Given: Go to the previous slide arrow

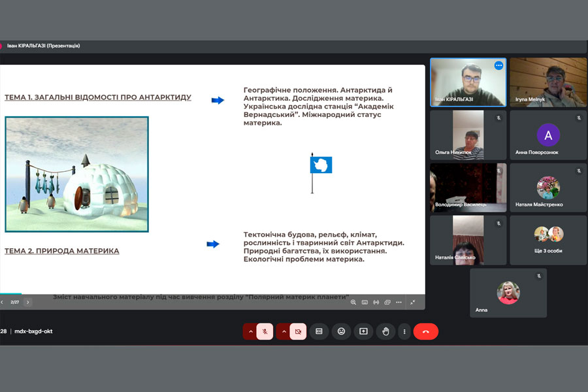Looking at the screenshot, I should point(2,302).
